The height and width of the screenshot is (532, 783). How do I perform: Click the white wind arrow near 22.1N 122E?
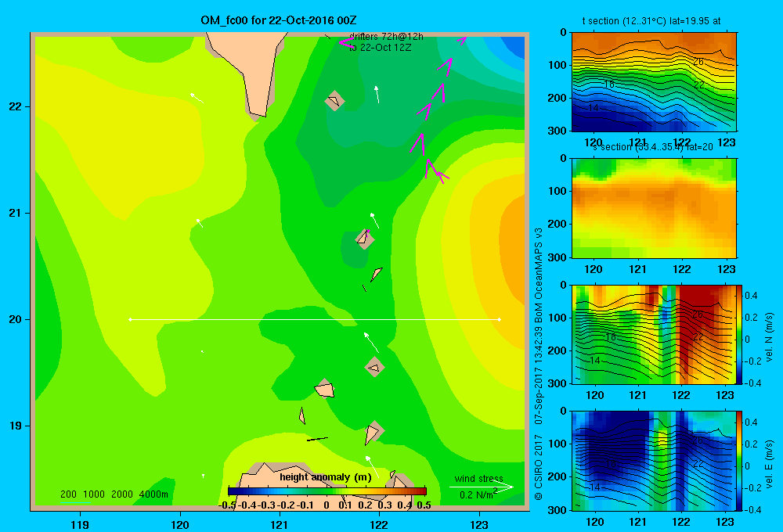[x=377, y=95]
